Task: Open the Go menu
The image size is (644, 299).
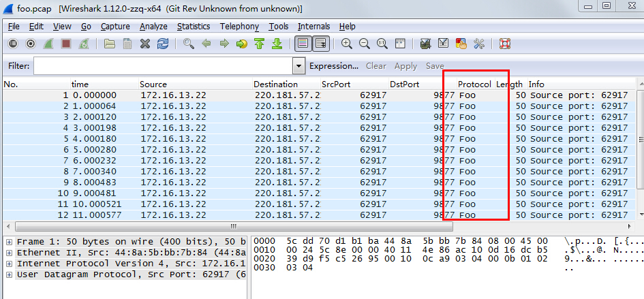Action: click(x=86, y=27)
